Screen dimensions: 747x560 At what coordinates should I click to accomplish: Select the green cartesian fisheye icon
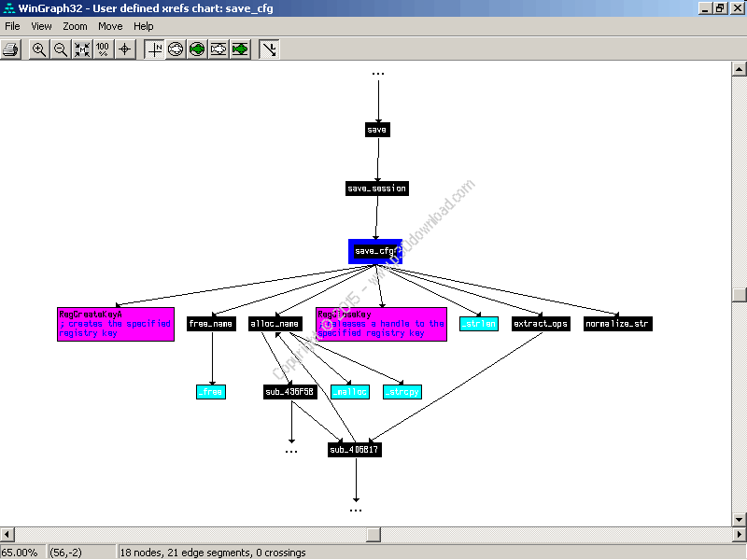pyautogui.click(x=241, y=49)
